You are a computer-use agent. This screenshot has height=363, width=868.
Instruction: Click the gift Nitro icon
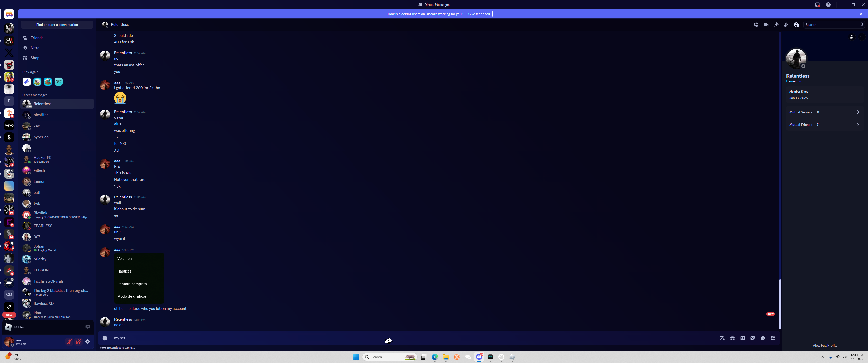tap(732, 338)
